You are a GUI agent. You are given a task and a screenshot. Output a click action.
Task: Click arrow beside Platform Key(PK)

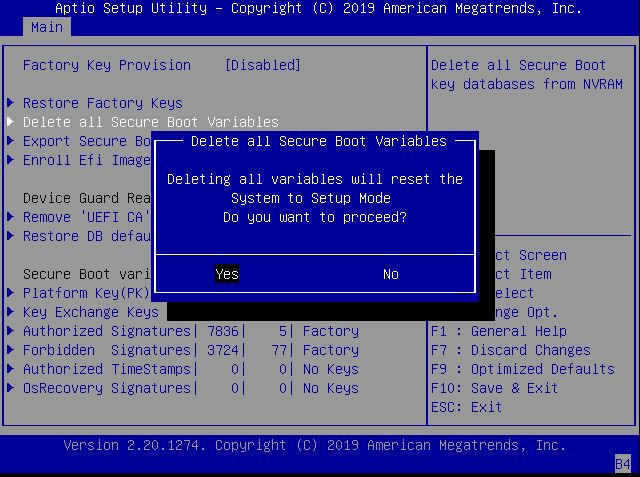[x=11, y=293]
